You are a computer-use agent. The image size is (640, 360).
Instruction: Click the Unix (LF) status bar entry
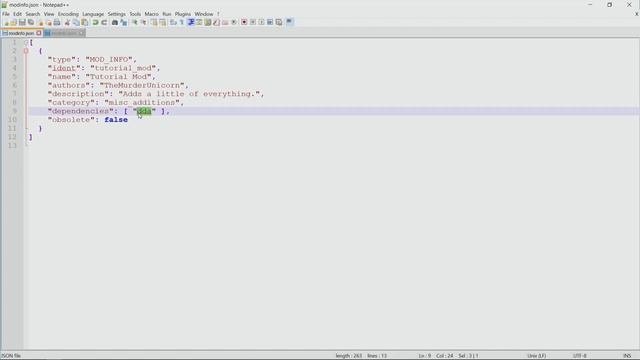[536, 356]
